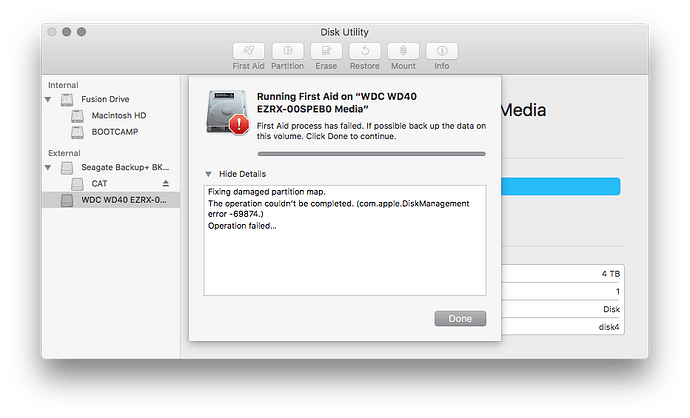The width and height of the screenshot is (690, 418).
Task: Open the Partition toolbar icon
Action: 287,51
